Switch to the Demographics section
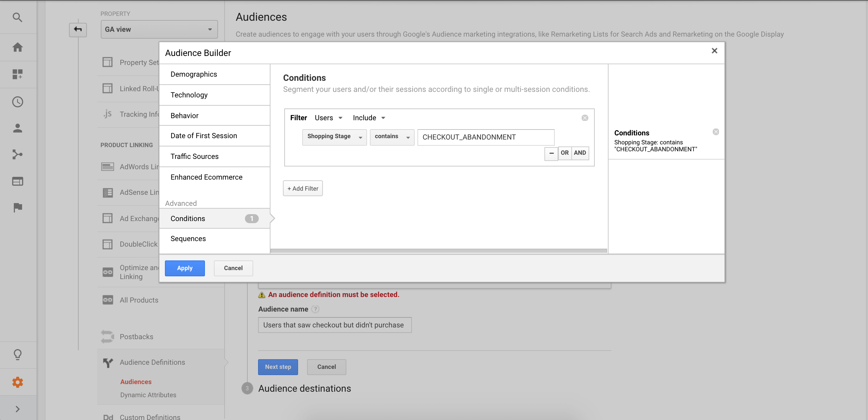The image size is (868, 420). (x=194, y=74)
